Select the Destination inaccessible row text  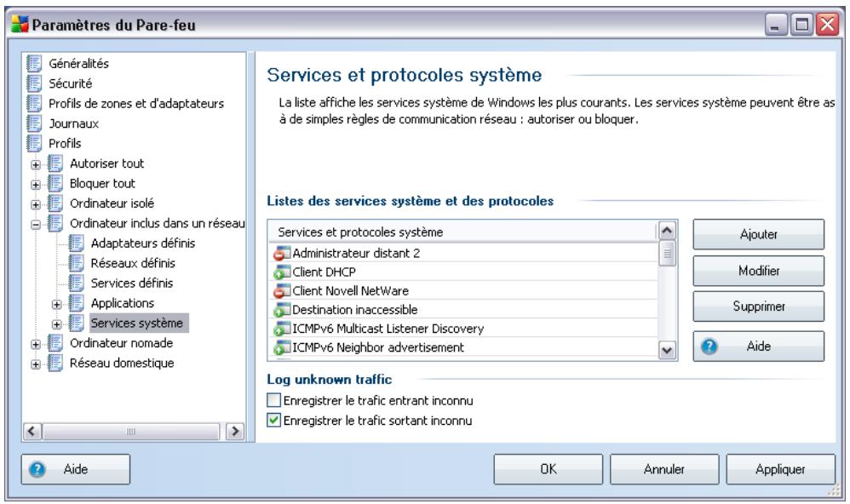355,310
